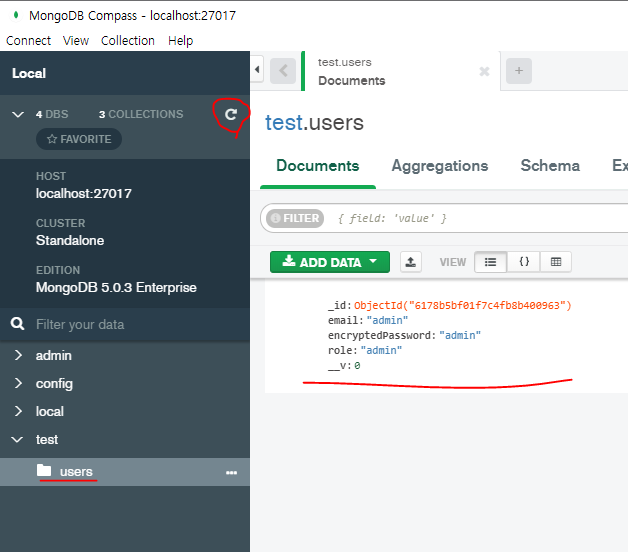The width and height of the screenshot is (628, 552).
Task: Click the 3 COLLECTIONS count
Action: (141, 114)
